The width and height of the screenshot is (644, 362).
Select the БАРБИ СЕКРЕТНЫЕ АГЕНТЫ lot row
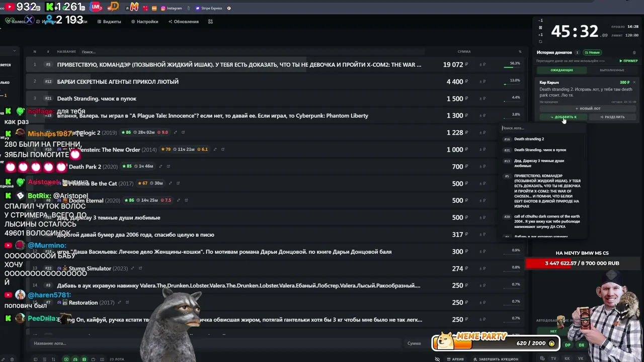pyautogui.click(x=274, y=81)
